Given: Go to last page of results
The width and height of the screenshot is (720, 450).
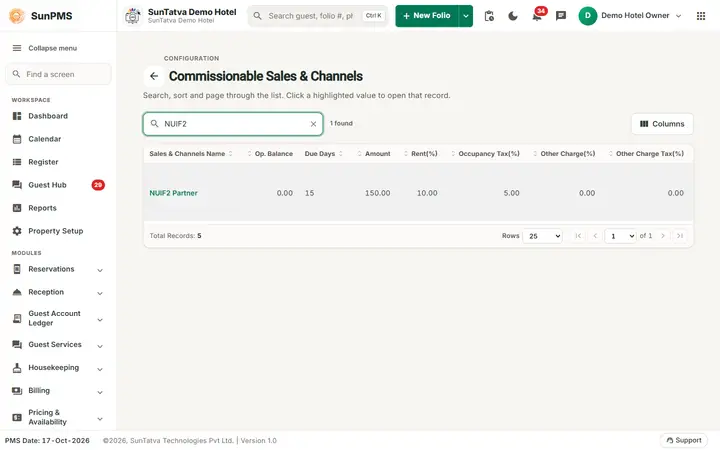Looking at the screenshot, I should click(680, 236).
